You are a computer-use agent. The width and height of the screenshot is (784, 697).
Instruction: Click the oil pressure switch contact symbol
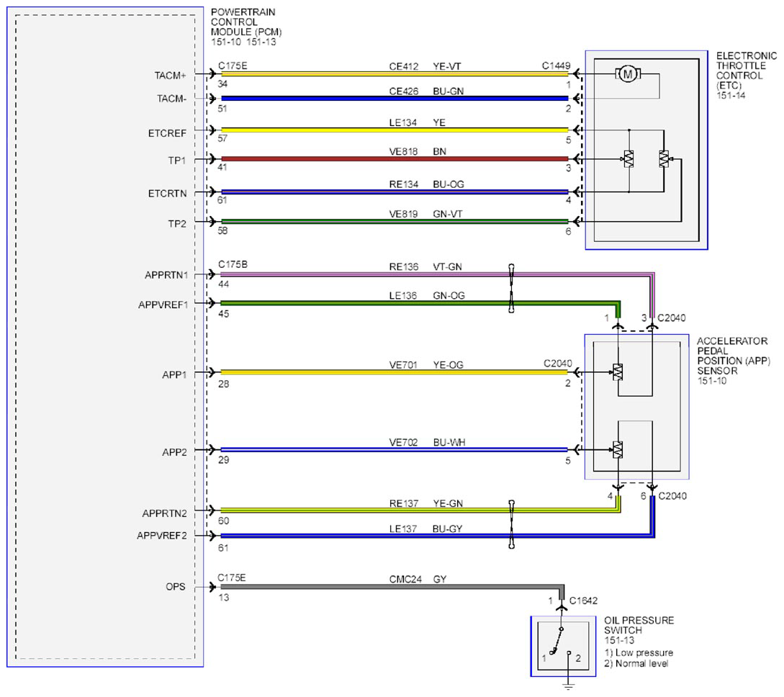click(560, 642)
